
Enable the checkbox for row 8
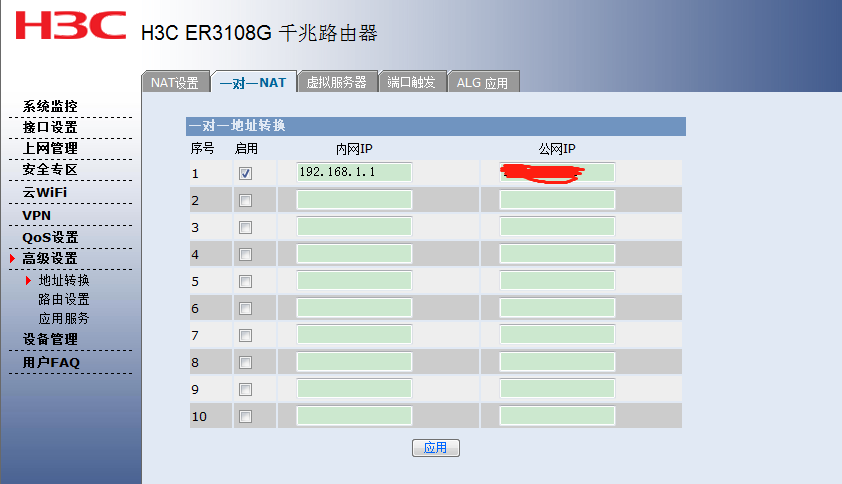pyautogui.click(x=245, y=363)
